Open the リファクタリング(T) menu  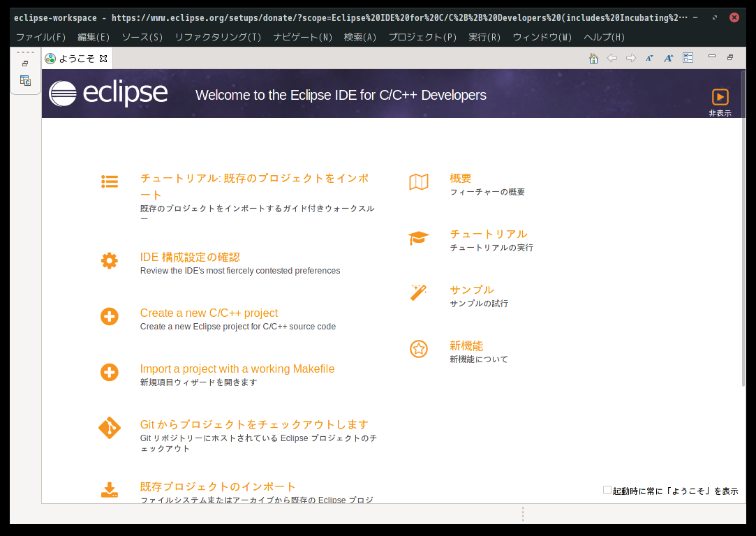[218, 37]
